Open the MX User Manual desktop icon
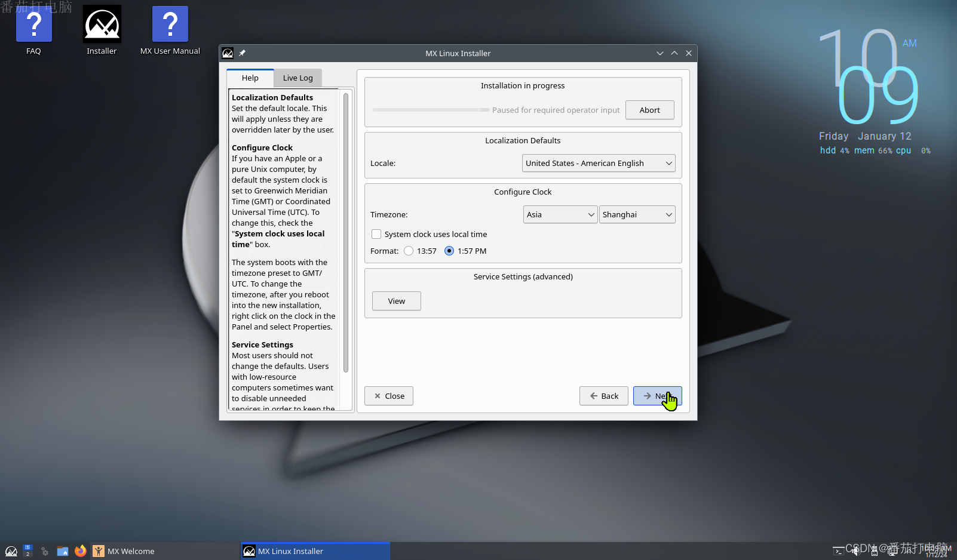Viewport: 957px width, 560px height. click(x=170, y=30)
